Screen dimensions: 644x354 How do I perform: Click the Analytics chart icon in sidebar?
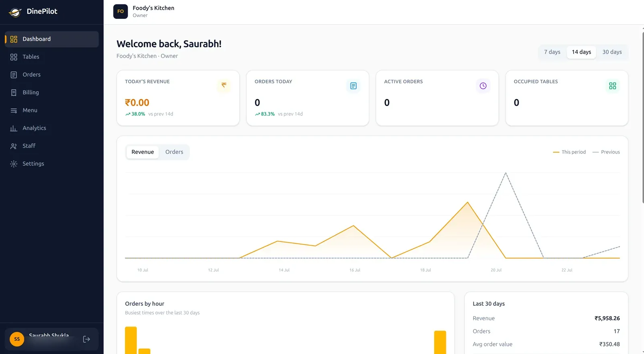[14, 128]
